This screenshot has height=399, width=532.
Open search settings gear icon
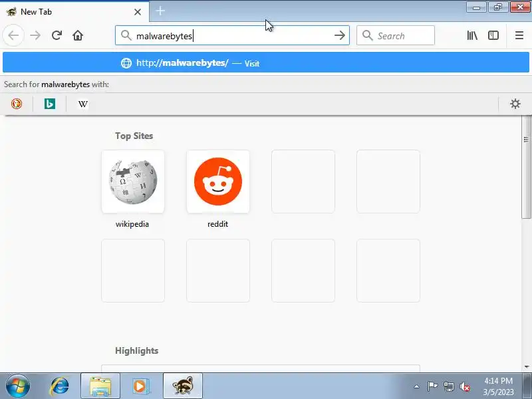pos(515,104)
